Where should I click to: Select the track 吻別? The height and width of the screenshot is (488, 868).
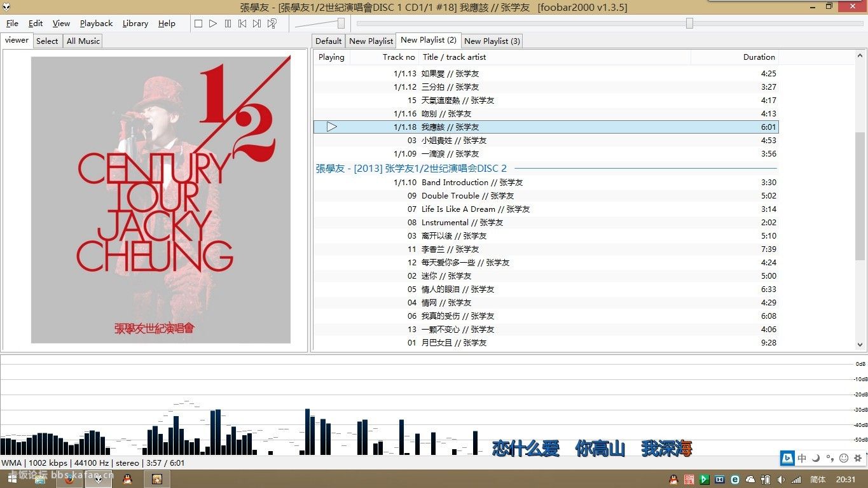point(546,114)
